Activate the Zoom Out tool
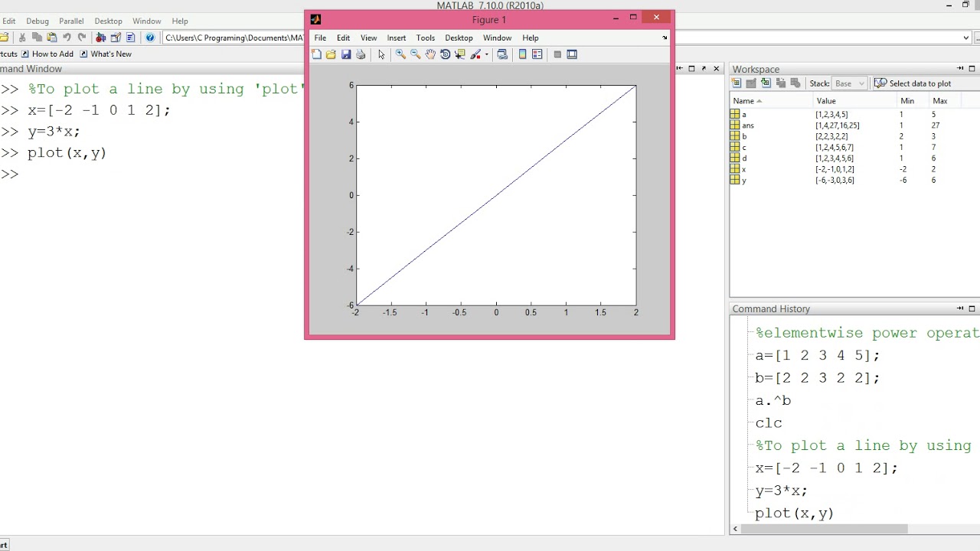The width and height of the screenshot is (980, 551). pyautogui.click(x=415, y=54)
